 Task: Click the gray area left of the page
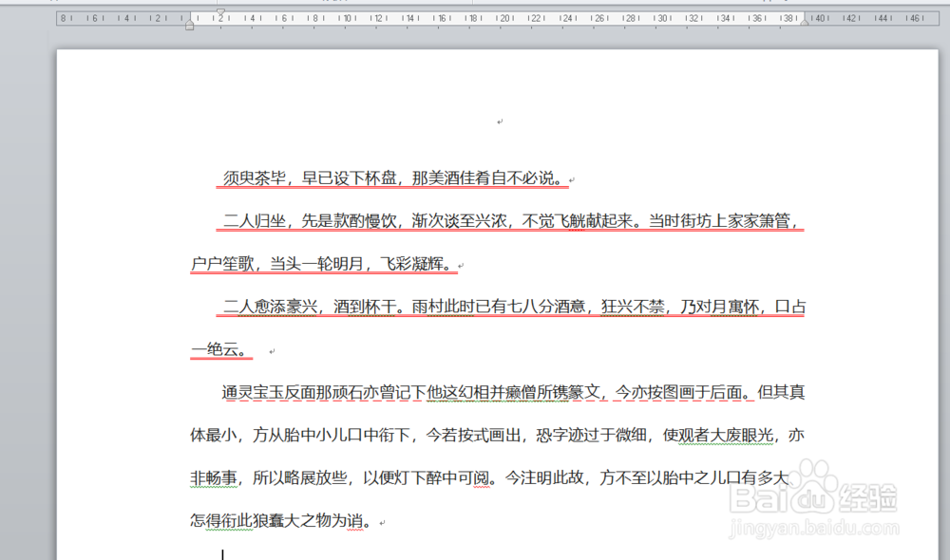28,285
